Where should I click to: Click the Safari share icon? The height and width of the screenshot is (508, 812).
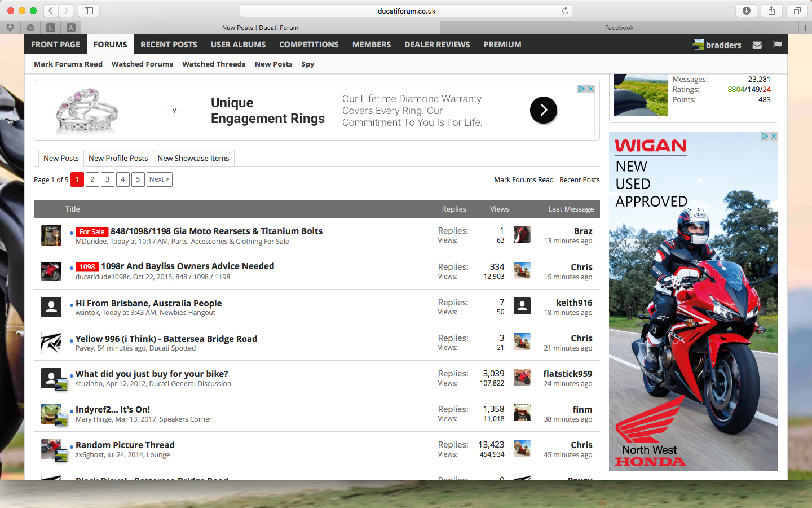tap(771, 10)
